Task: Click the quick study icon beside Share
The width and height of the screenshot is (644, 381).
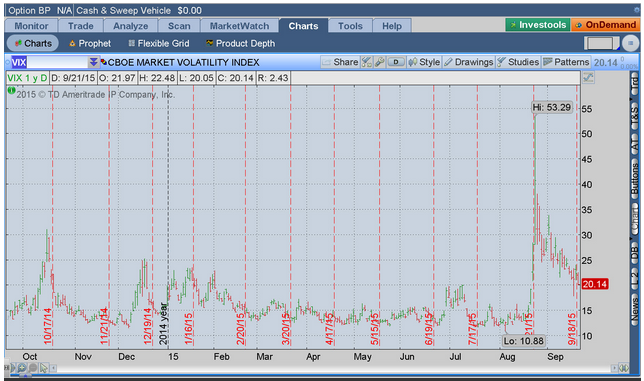Action: (367, 62)
